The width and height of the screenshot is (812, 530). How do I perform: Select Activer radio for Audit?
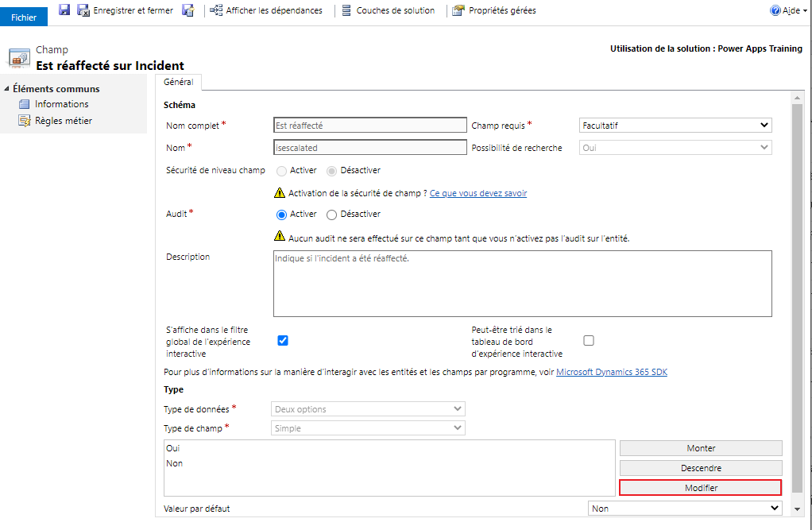(281, 215)
